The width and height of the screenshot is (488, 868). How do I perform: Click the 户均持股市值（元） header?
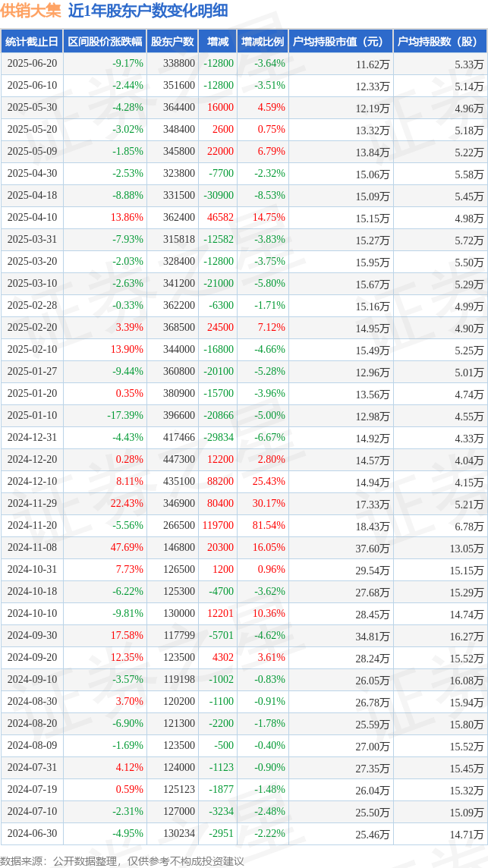(341, 42)
